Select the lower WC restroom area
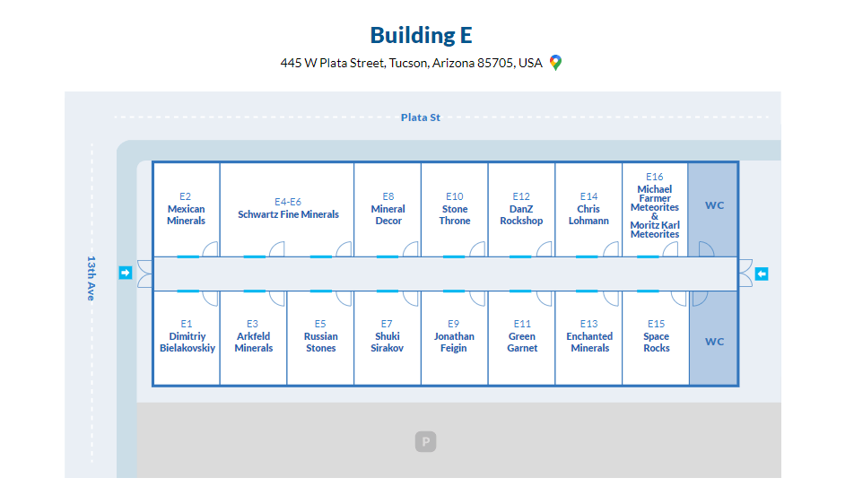The height and width of the screenshot is (504, 854). pos(714,341)
